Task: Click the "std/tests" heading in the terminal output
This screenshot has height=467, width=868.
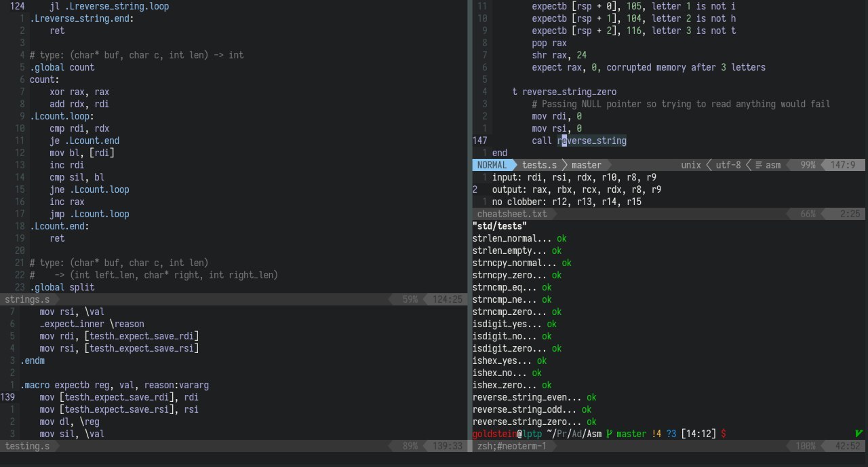Action: [500, 226]
